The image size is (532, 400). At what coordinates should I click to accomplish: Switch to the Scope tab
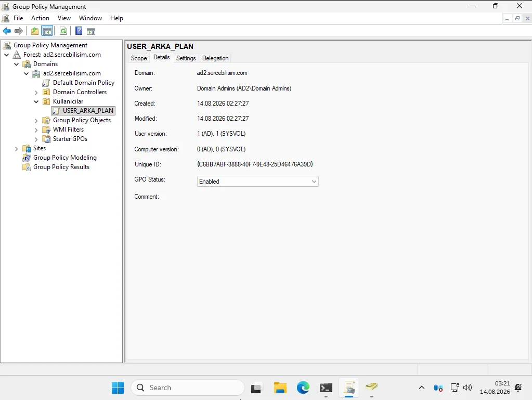pos(139,58)
